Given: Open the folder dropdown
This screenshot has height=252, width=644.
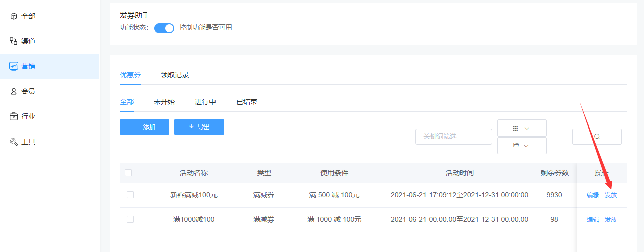Looking at the screenshot, I should click(x=522, y=146).
